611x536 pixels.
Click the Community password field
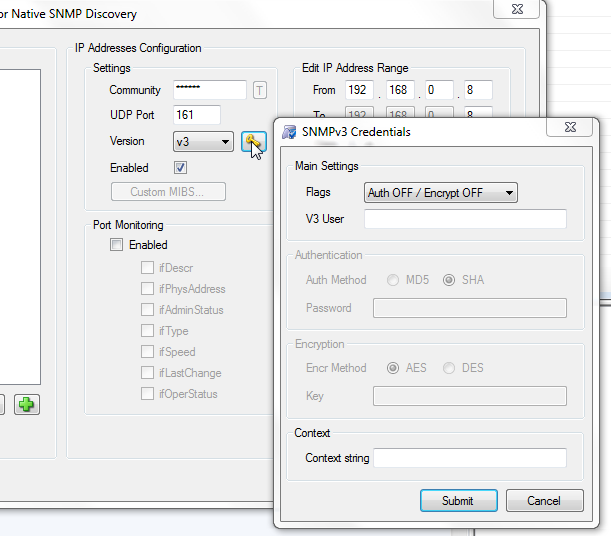click(x=209, y=90)
